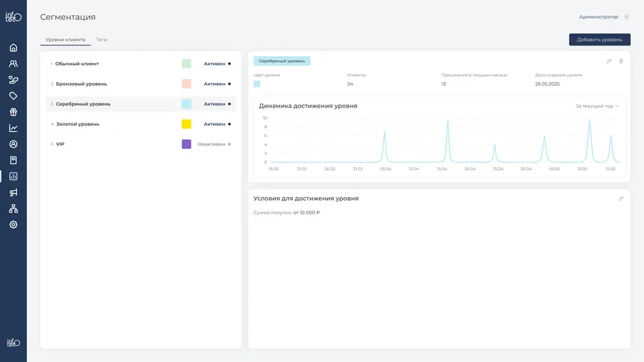This screenshot has width=644, height=362.
Task: Open the settings gear sidebar icon
Action: [13, 225]
